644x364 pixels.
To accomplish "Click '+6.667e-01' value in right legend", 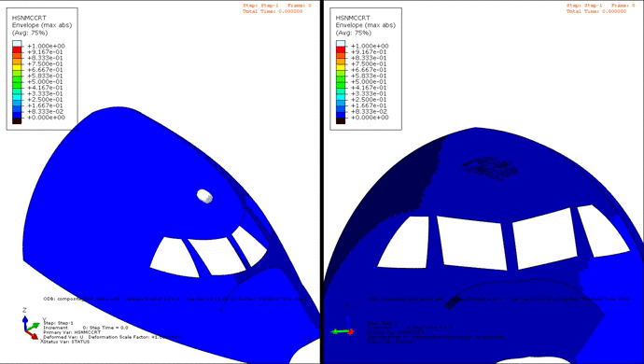I will 369,70.
